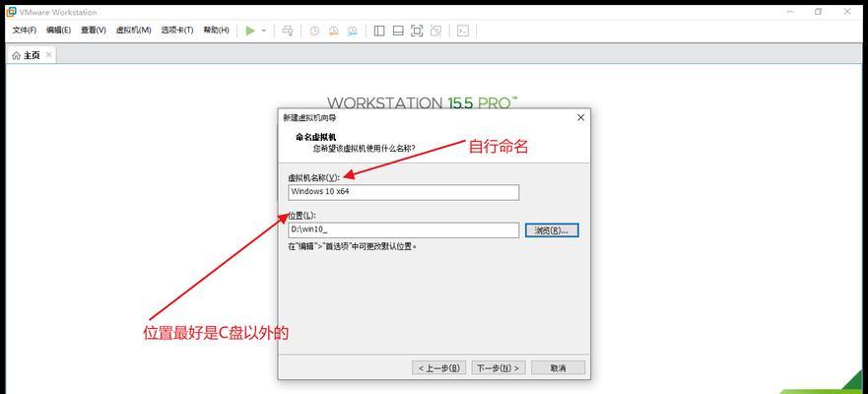The height and width of the screenshot is (394, 868).
Task: Click the console view toolbar icon
Action: (463, 31)
